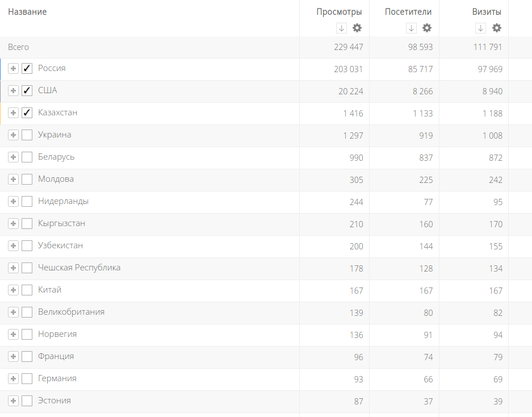This screenshot has height=417, width=532.
Task: Sort by Визиты using arrow icon
Action: (x=481, y=28)
